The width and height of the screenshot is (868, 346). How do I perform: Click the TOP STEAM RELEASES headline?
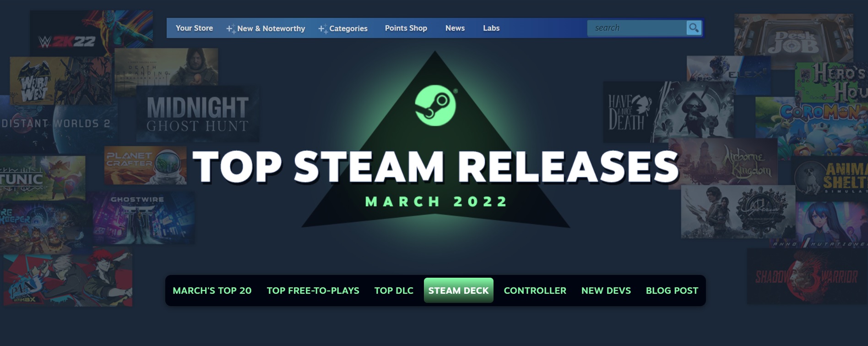pos(435,166)
